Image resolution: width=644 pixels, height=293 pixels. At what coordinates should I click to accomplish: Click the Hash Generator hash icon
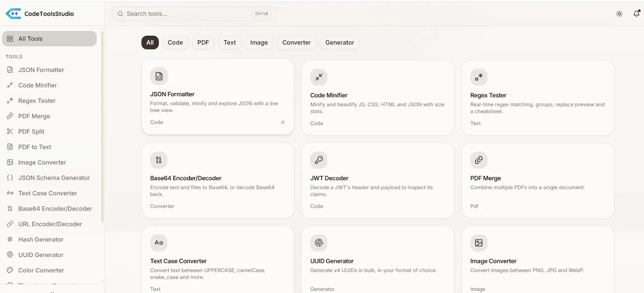tap(10, 240)
